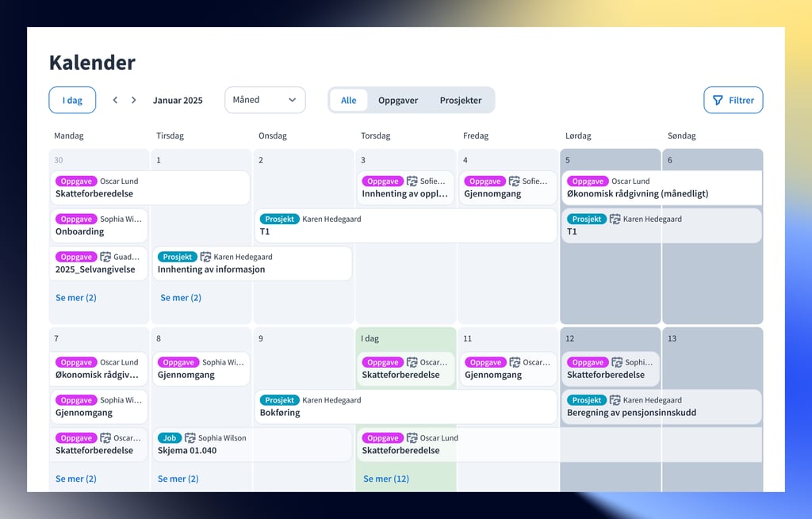
Task: Switch view to Prosjekter
Action: click(461, 100)
